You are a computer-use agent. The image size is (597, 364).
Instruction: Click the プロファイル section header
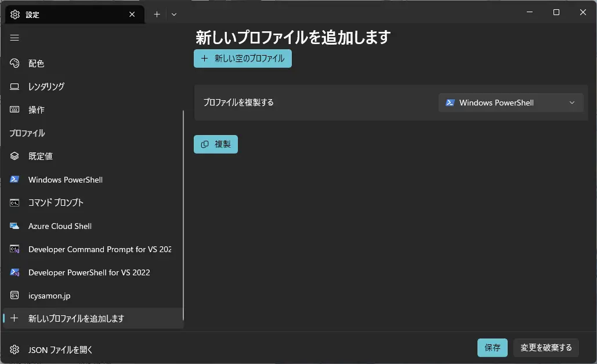pos(27,133)
